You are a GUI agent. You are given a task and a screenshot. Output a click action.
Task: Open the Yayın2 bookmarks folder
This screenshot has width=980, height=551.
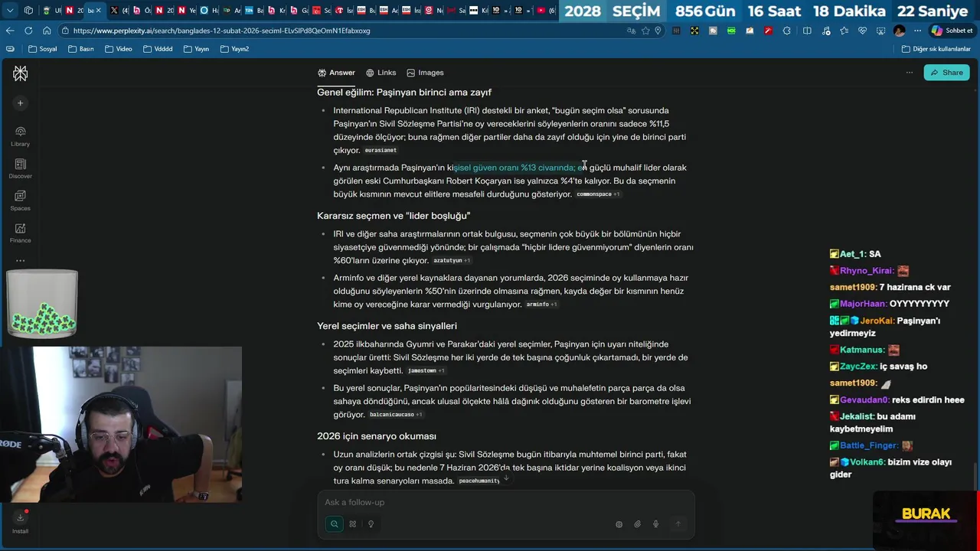tap(235, 49)
